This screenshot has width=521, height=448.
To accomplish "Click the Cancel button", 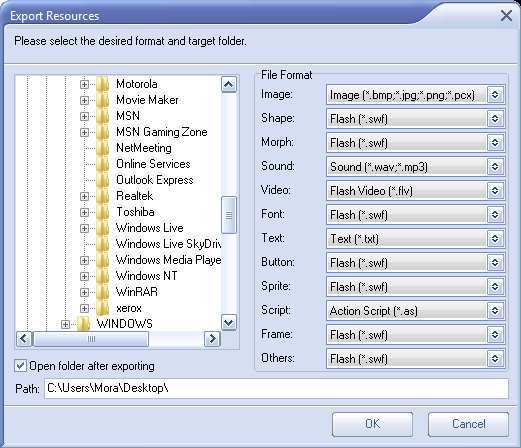I will click(468, 424).
